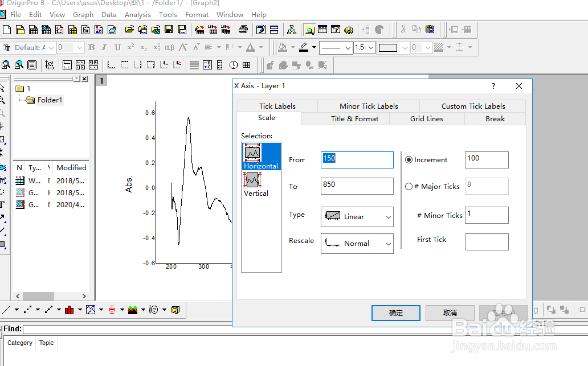Image resolution: width=588 pixels, height=366 pixels.
Task: Open a project using the Open folder icon
Action: point(129,30)
